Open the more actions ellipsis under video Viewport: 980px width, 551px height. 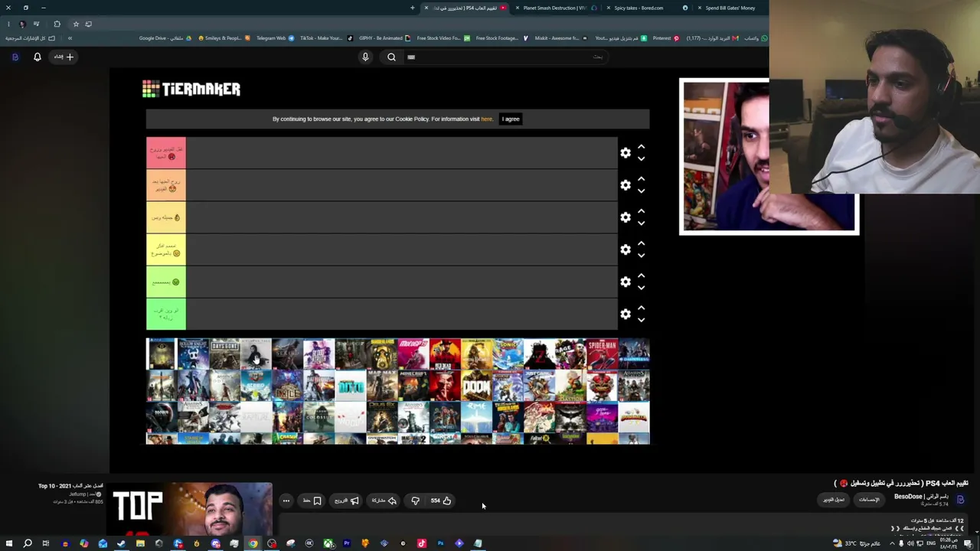tap(286, 500)
